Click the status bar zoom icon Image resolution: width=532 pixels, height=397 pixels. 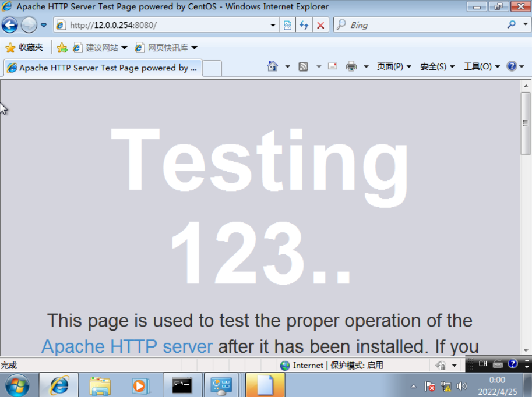[x=441, y=366]
